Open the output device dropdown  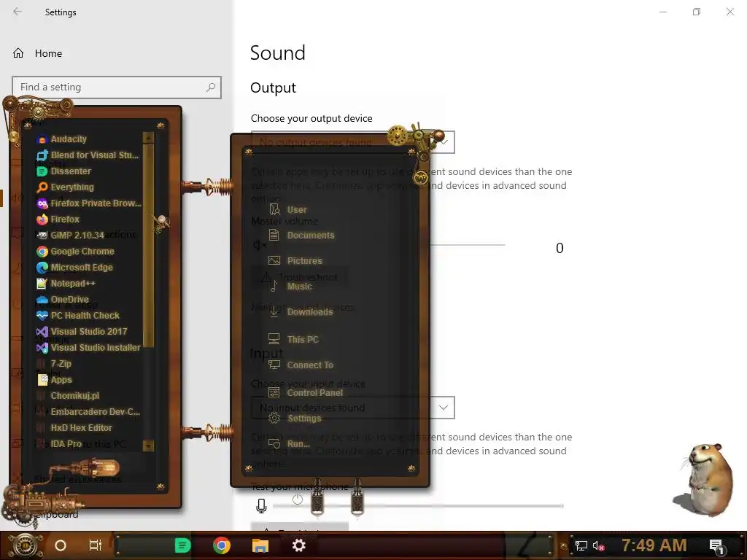[x=352, y=142]
